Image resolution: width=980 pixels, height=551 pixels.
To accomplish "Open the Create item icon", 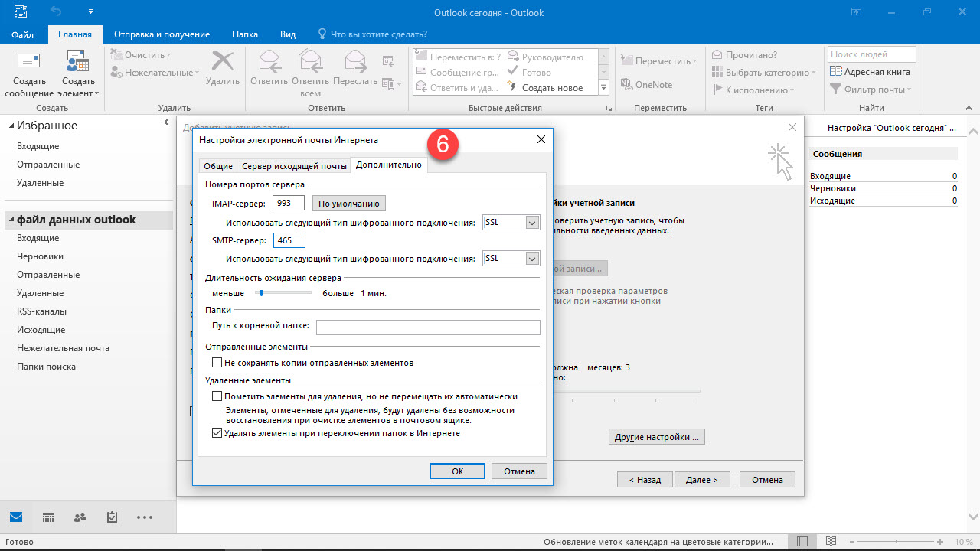I will pos(78,62).
